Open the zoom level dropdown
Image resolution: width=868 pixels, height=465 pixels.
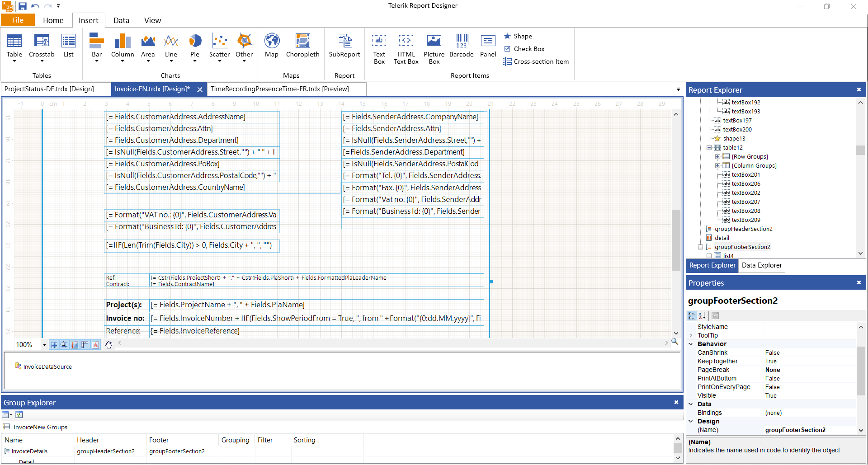44,345
